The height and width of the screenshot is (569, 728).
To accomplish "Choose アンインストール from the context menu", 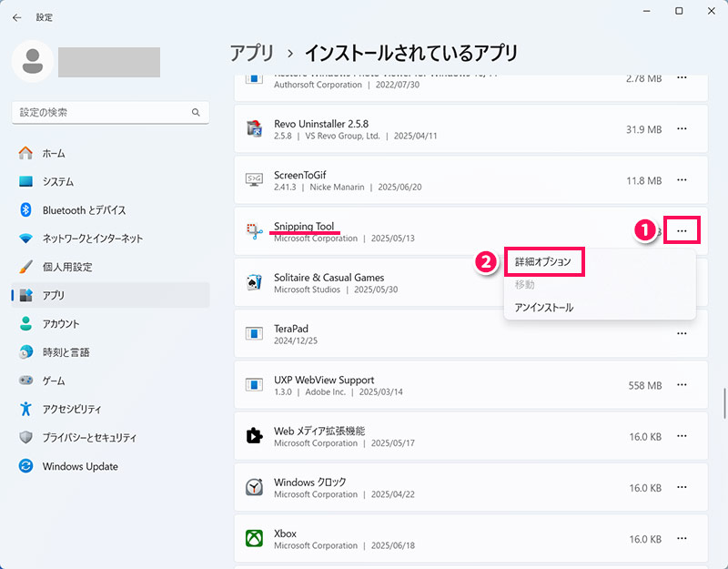I will click(x=543, y=308).
